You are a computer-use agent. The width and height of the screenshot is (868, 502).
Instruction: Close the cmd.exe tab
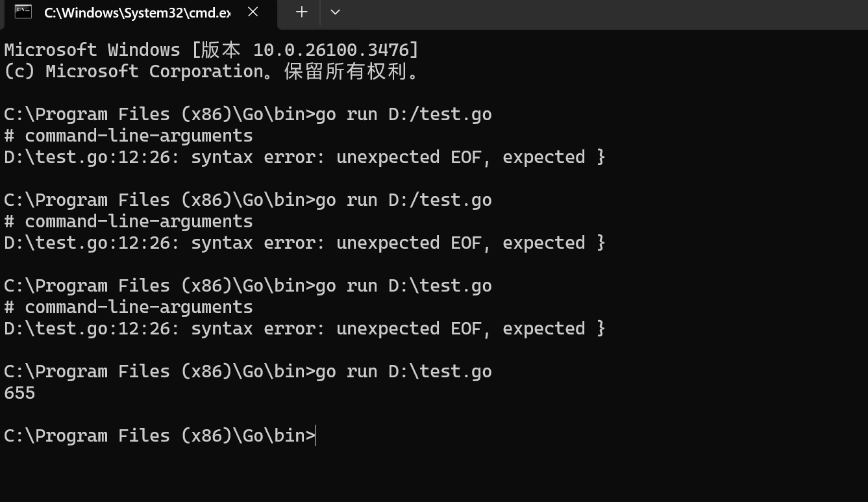(x=253, y=12)
